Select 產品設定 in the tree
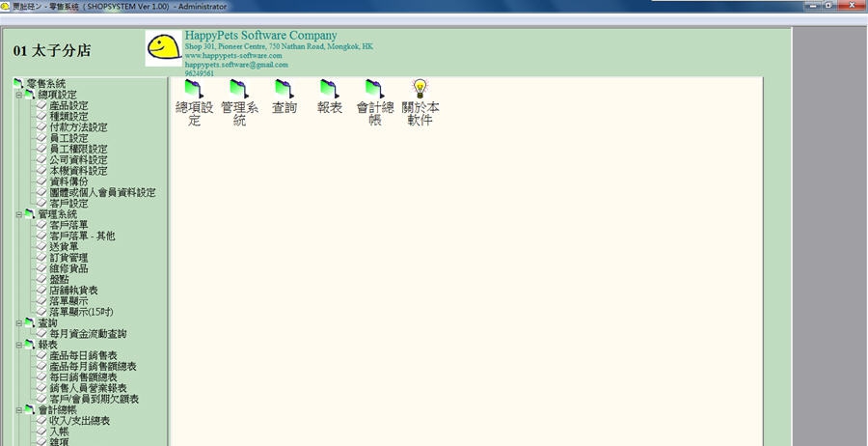The height and width of the screenshot is (446, 868). click(68, 106)
